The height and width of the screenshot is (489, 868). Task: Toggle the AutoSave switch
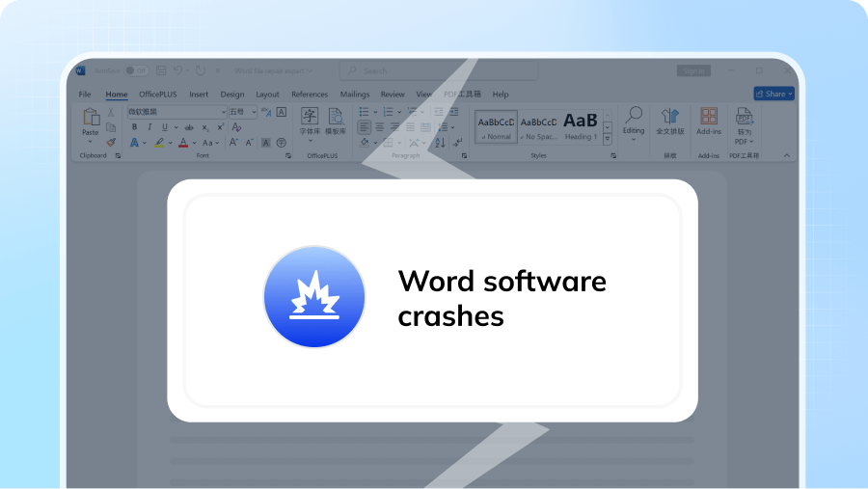136,70
